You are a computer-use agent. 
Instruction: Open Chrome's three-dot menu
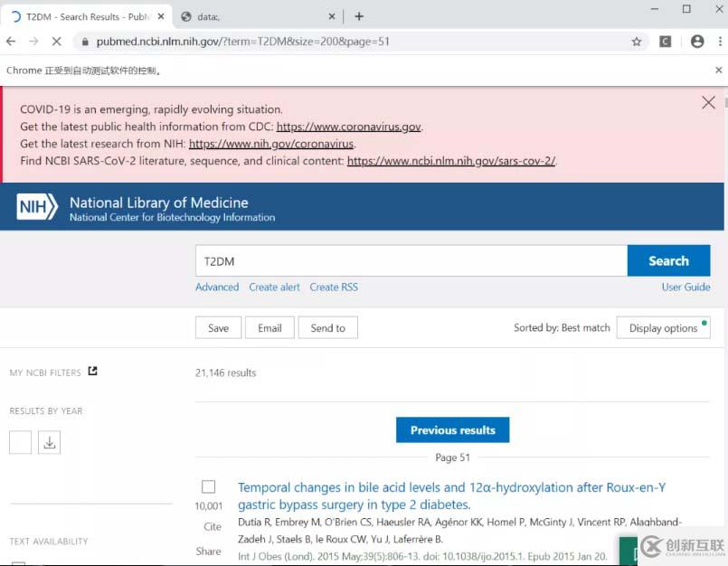point(721,41)
